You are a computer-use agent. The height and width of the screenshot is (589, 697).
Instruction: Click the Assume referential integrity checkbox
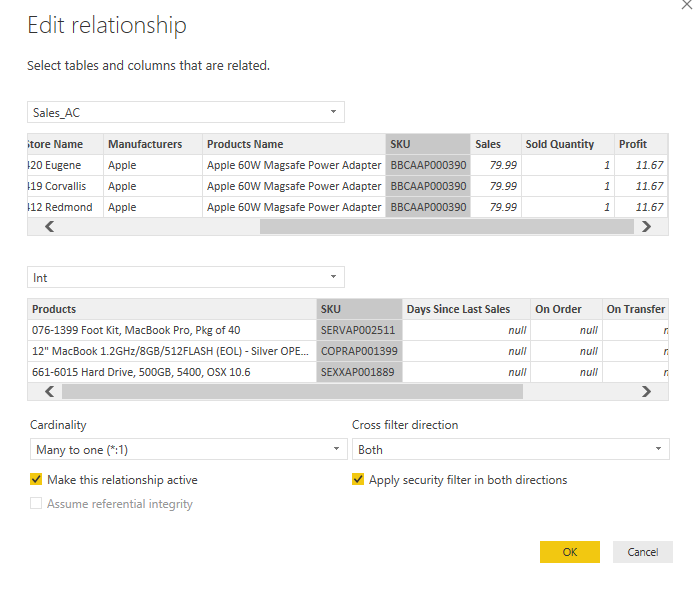(36, 503)
